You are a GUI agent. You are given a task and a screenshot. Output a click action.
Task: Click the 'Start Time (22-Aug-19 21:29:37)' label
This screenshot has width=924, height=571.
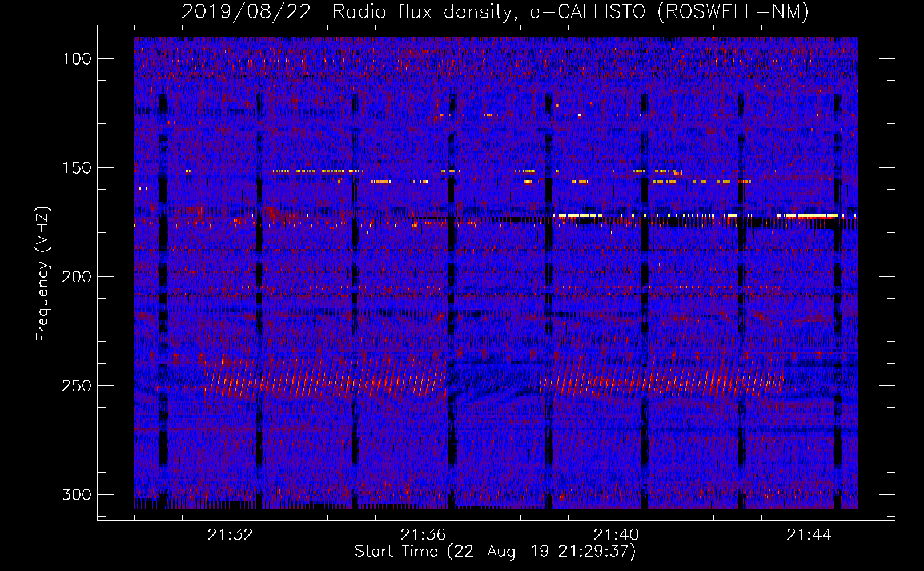[495, 552]
